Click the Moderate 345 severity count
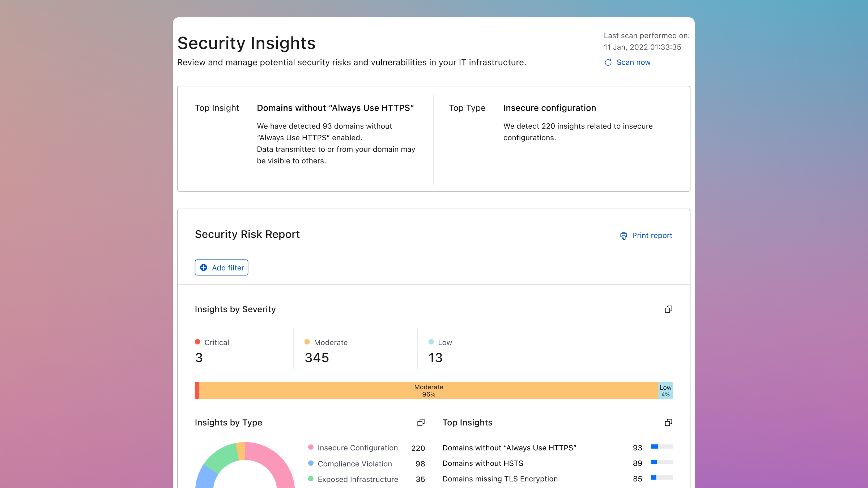The height and width of the screenshot is (488, 868). point(317,358)
